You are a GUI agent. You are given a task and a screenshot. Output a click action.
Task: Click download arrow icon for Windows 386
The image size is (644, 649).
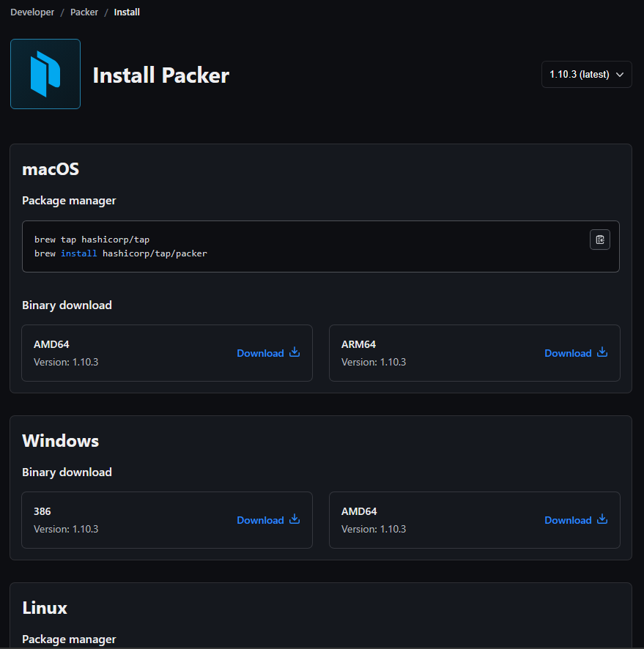coord(295,519)
